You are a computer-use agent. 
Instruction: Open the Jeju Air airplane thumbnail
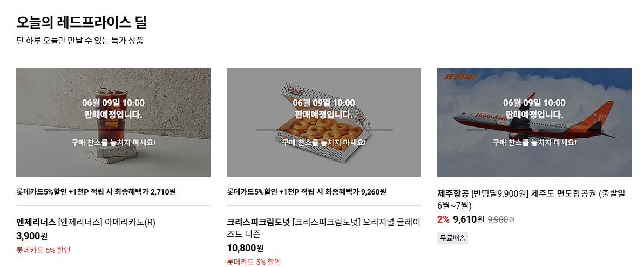tap(534, 122)
